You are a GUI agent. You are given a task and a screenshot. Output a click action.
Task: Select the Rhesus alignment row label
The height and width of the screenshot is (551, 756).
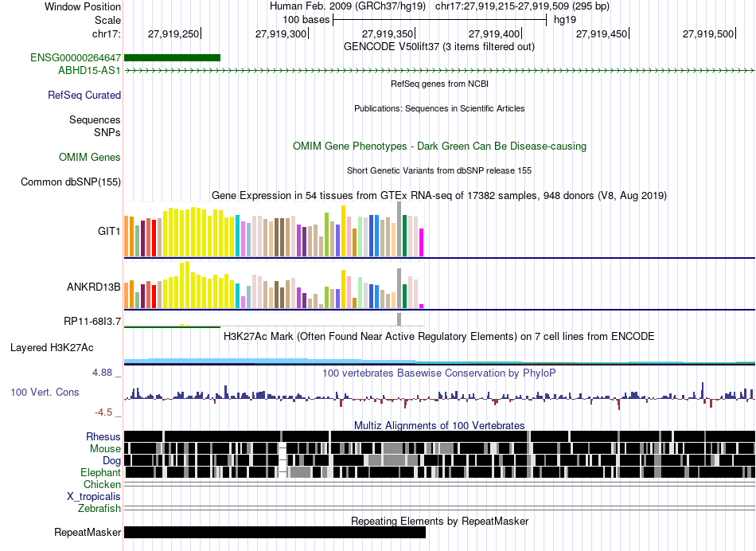point(103,436)
